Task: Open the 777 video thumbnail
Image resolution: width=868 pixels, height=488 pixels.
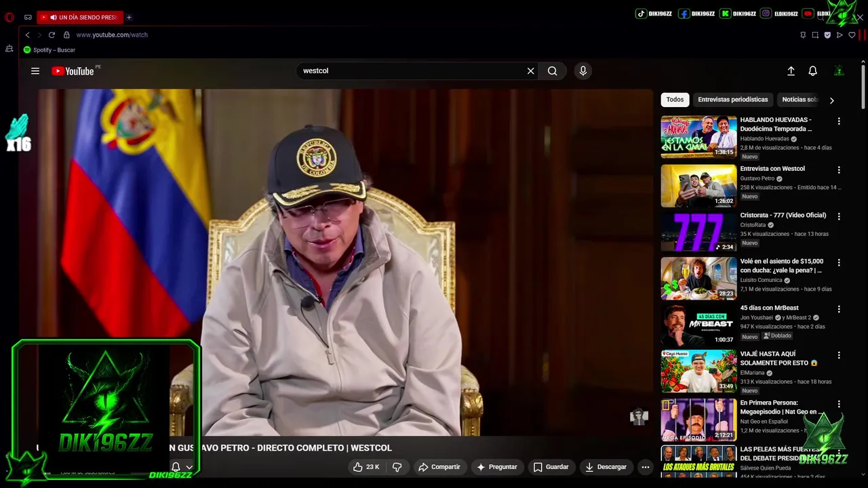Action: 698,232
